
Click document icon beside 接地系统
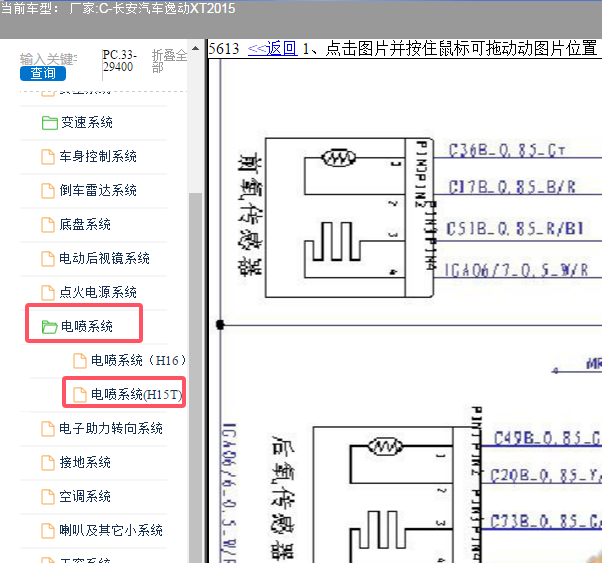point(48,462)
